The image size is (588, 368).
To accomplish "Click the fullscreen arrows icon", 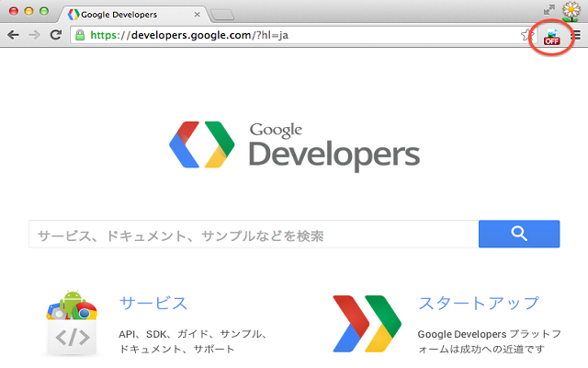I will click(x=549, y=10).
